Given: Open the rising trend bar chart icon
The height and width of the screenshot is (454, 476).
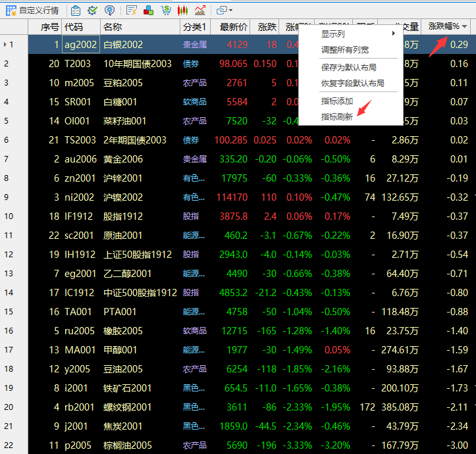Looking at the screenshot, I should pyautogui.click(x=200, y=11).
